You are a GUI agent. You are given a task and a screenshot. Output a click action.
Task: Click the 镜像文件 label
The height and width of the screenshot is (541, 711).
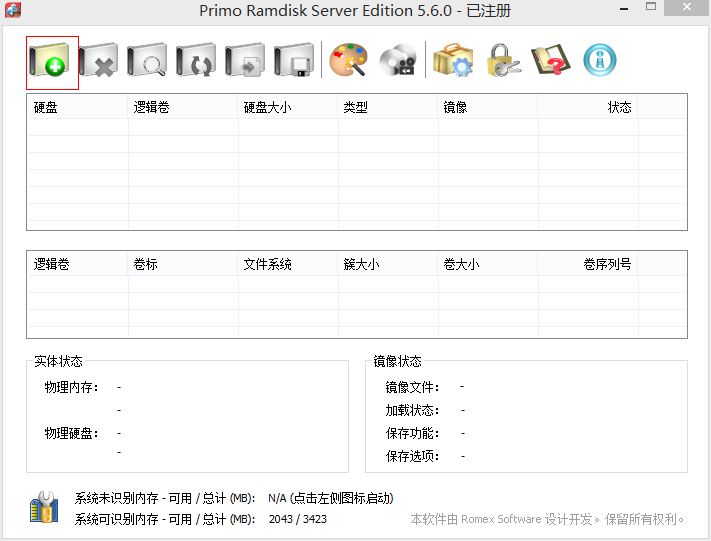[412, 387]
